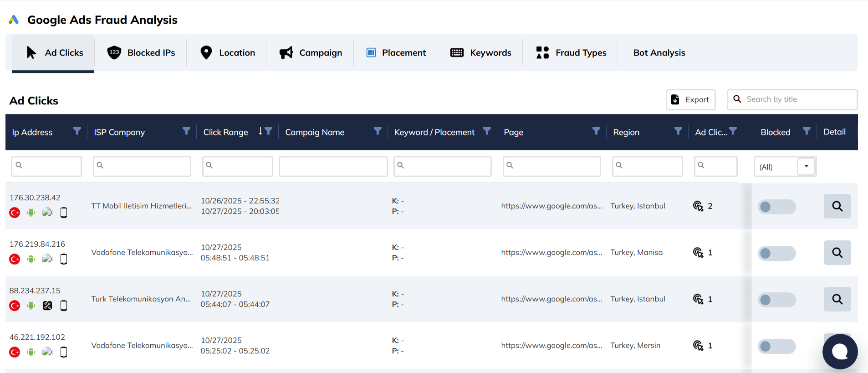Viewport: 868px width, 373px height.
Task: Open detail magnifier for IP 88.234.237.15
Action: (x=837, y=299)
